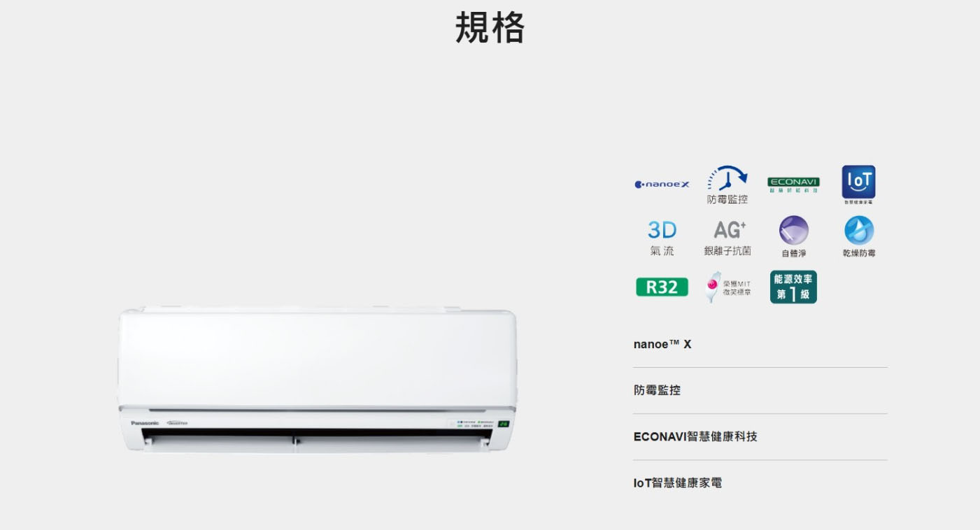Click the nanoe X feature icon

click(x=662, y=185)
